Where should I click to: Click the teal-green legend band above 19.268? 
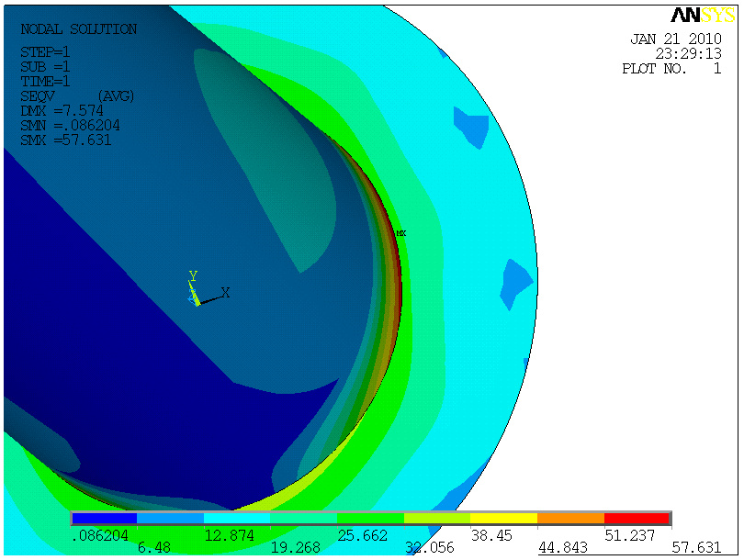(x=304, y=518)
